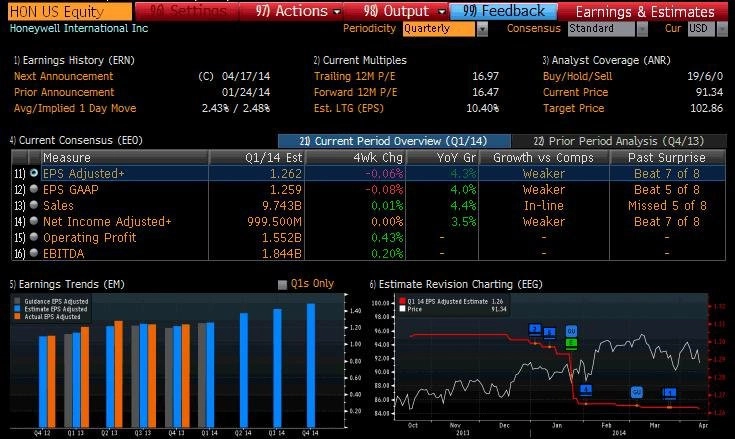Switch to Prior Period Analysis (Q4/13) tab
The height and width of the screenshot is (439, 735).
tap(618, 141)
